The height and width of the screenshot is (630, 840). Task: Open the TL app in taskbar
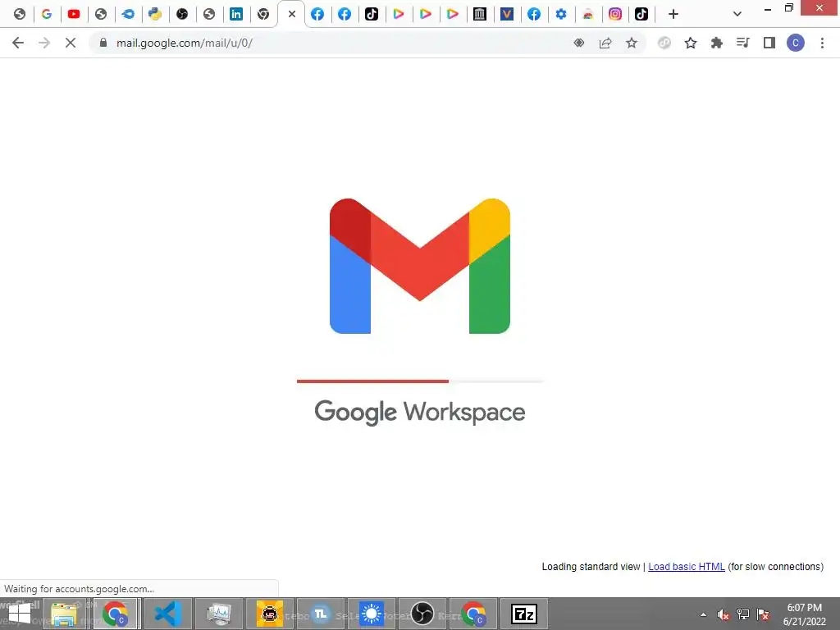(x=321, y=614)
